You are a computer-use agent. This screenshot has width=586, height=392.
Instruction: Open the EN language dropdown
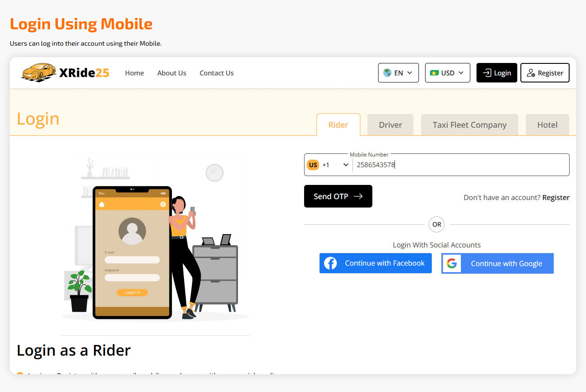398,73
